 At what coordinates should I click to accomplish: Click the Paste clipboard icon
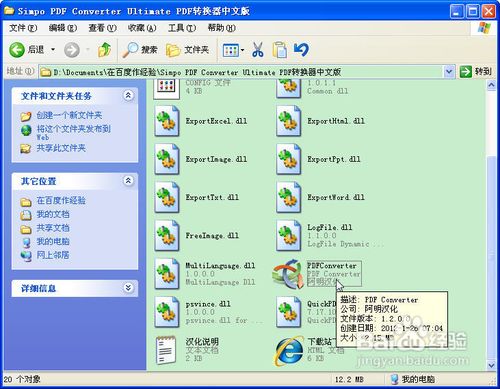[280, 50]
